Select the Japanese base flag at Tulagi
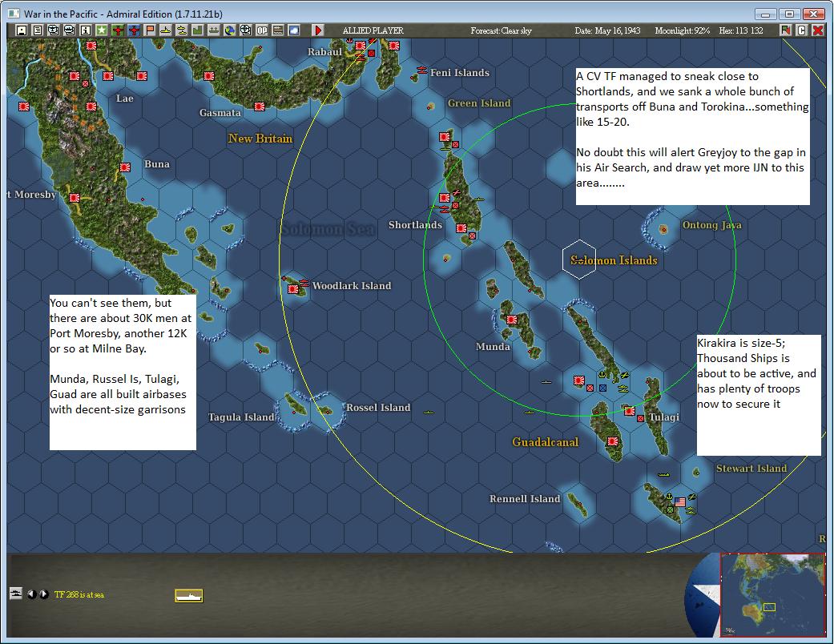The image size is (834, 644). (629, 411)
